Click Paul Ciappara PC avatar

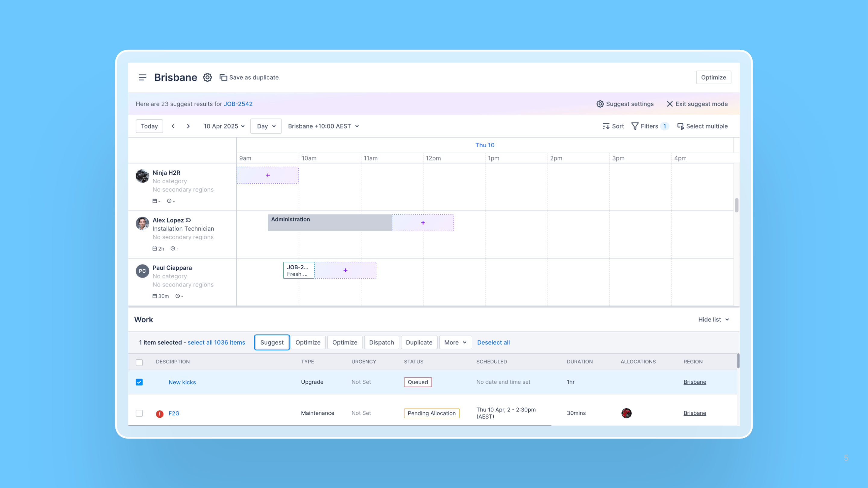click(142, 271)
